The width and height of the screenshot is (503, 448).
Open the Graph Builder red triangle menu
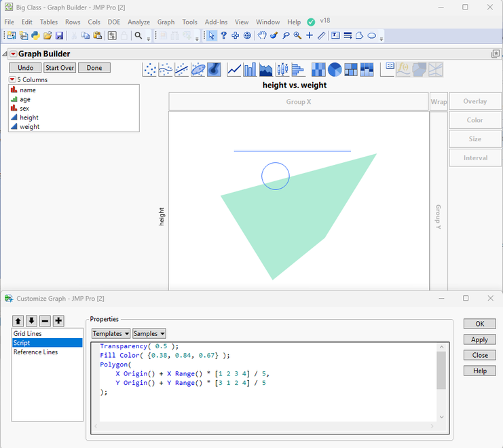14,54
